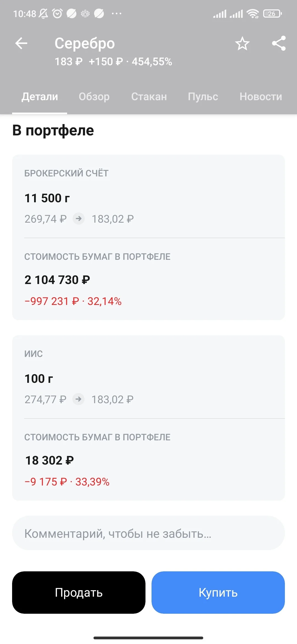Screen dimensions: 297x644
Task: Tap the Wi-Fi status icon
Action: pos(253,13)
